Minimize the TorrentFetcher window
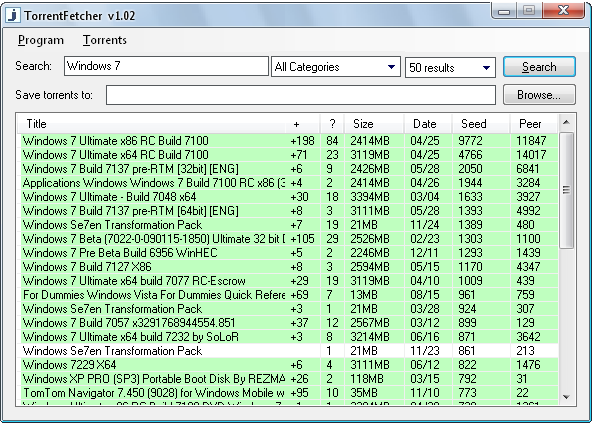This screenshot has width=593, height=425. tap(503, 11)
